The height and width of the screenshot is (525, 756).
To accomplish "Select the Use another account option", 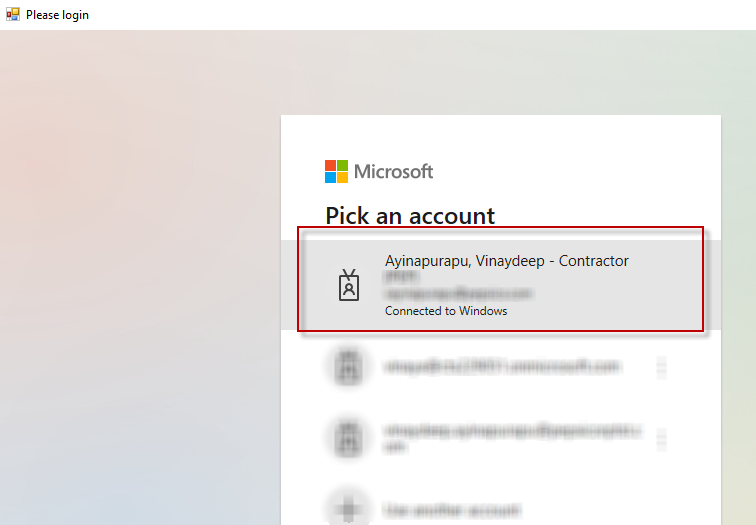I will [451, 509].
